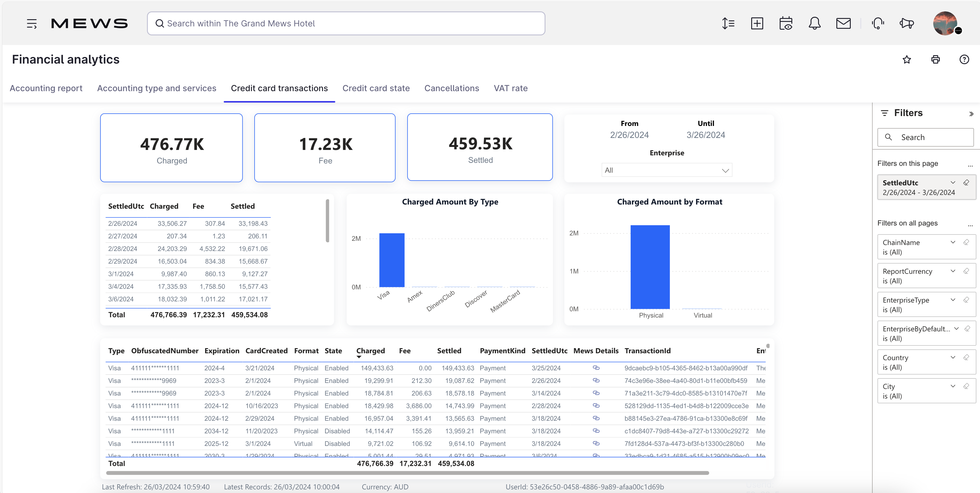Expand the Country filter card
Screen dimensions: 980x493
(x=953, y=357)
